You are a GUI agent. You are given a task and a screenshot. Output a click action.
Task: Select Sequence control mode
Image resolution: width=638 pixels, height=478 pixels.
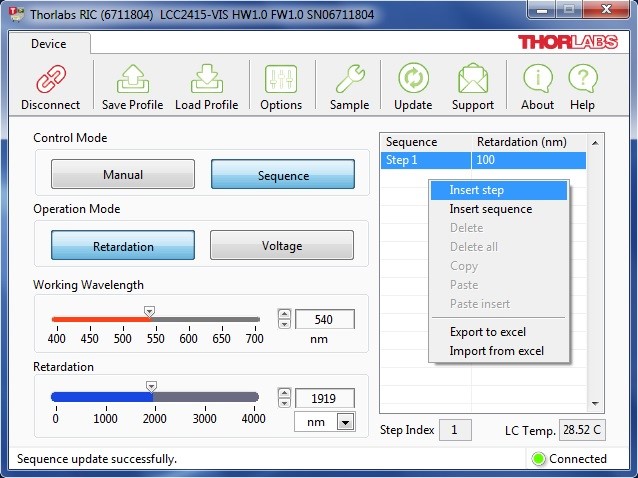point(283,175)
